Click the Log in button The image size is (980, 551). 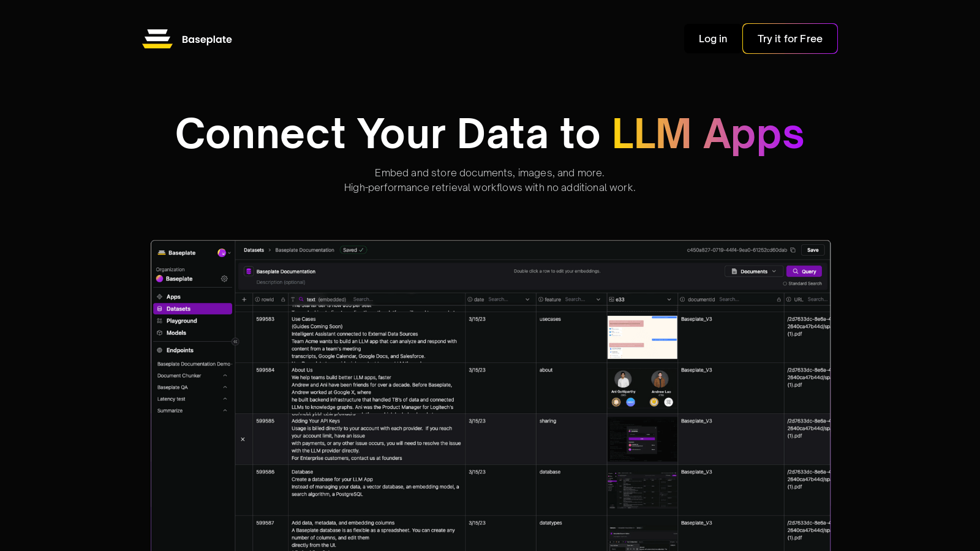pyautogui.click(x=713, y=39)
